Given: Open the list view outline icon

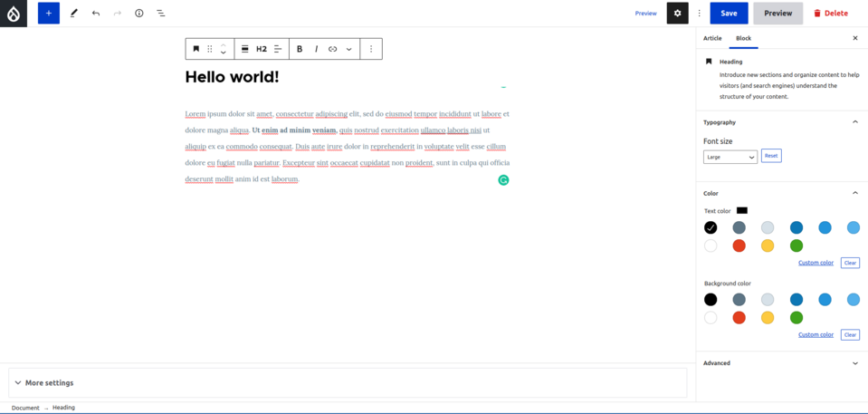Looking at the screenshot, I should tap(160, 14).
